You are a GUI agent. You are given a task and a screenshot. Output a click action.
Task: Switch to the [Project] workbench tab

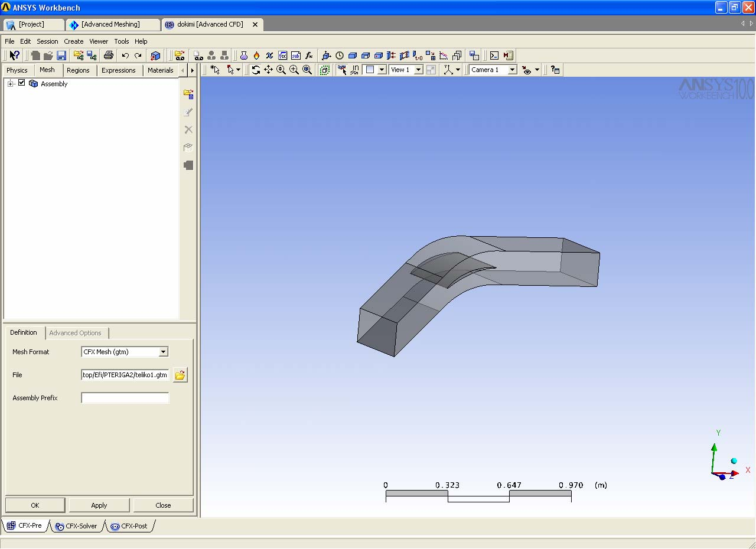(x=33, y=25)
